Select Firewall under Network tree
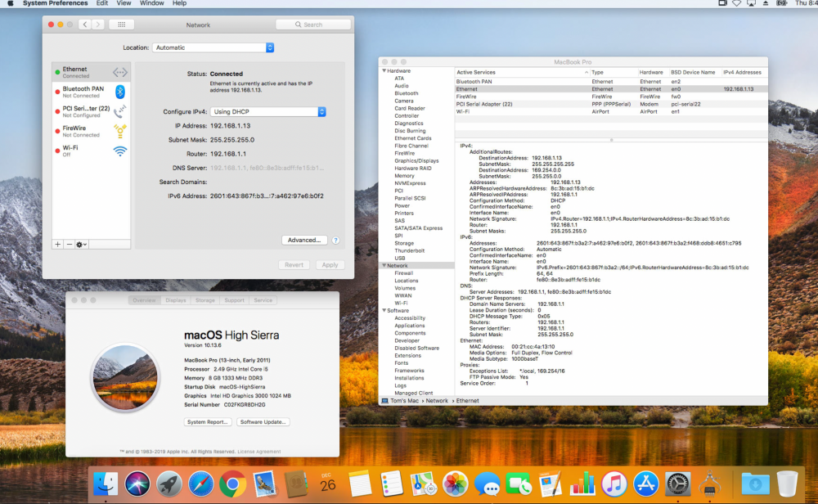818x504 pixels. (x=404, y=273)
